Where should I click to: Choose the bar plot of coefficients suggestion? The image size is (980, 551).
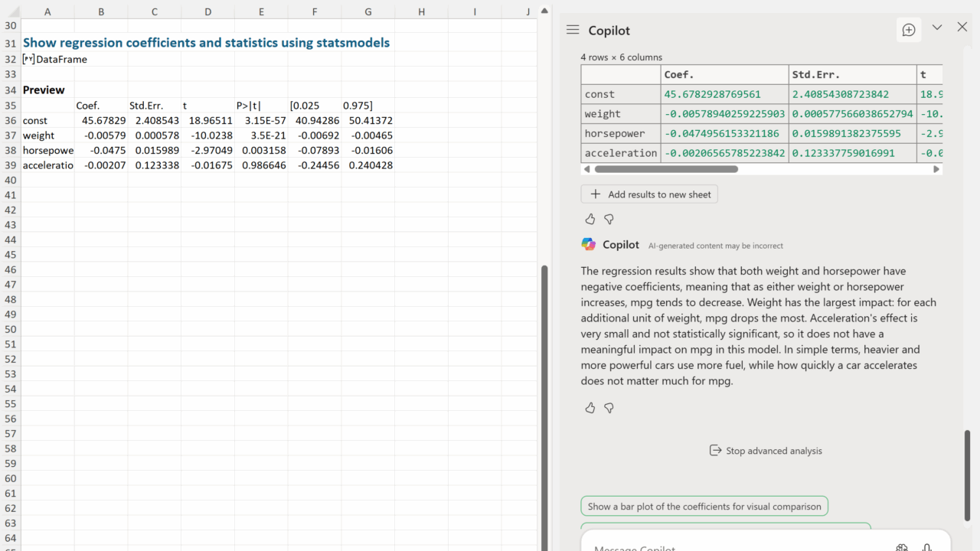tap(704, 507)
